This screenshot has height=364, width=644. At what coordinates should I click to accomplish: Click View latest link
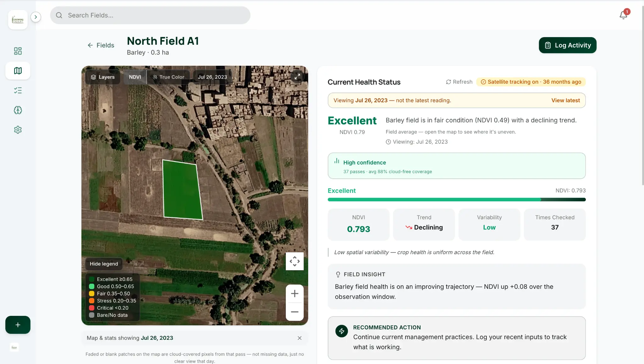click(565, 100)
